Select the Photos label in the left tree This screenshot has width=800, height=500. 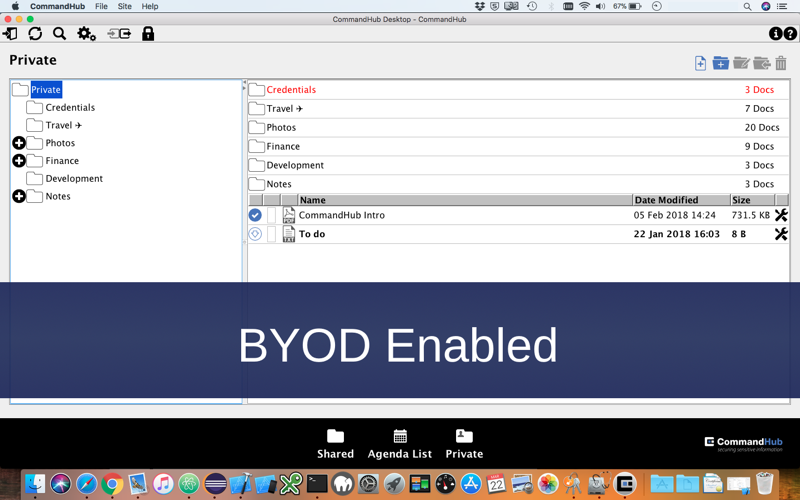[60, 143]
